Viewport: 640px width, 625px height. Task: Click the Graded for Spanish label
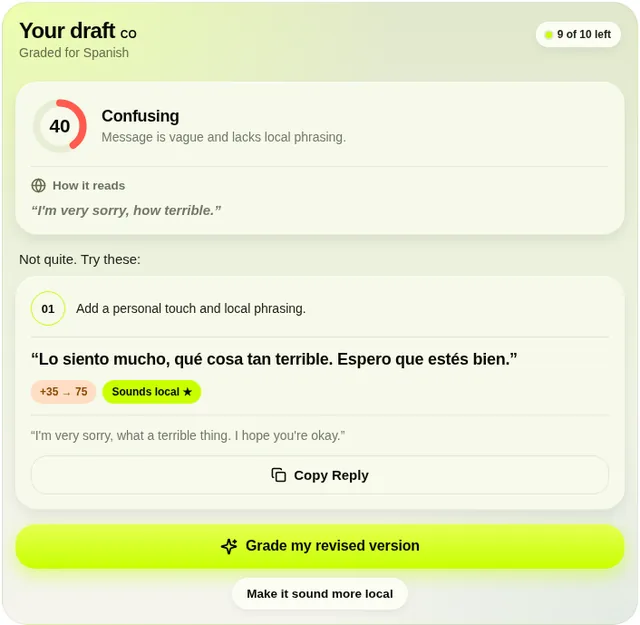[x=74, y=53]
